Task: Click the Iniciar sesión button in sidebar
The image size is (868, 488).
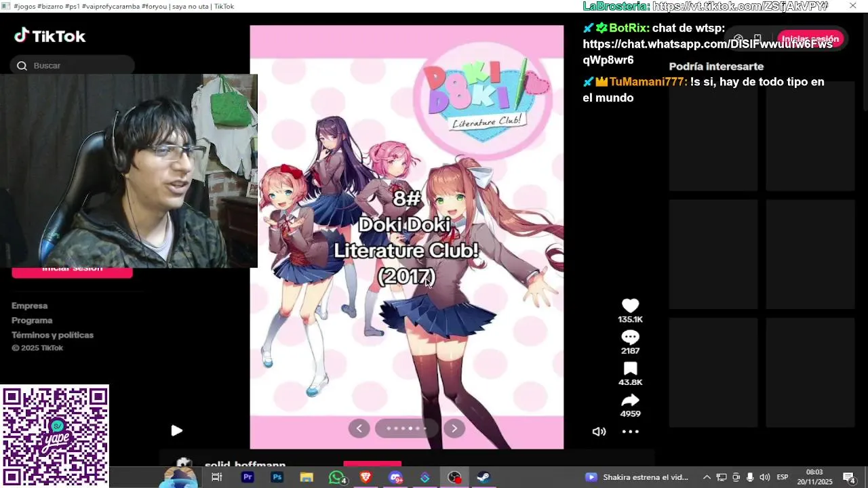Action: 72,272
